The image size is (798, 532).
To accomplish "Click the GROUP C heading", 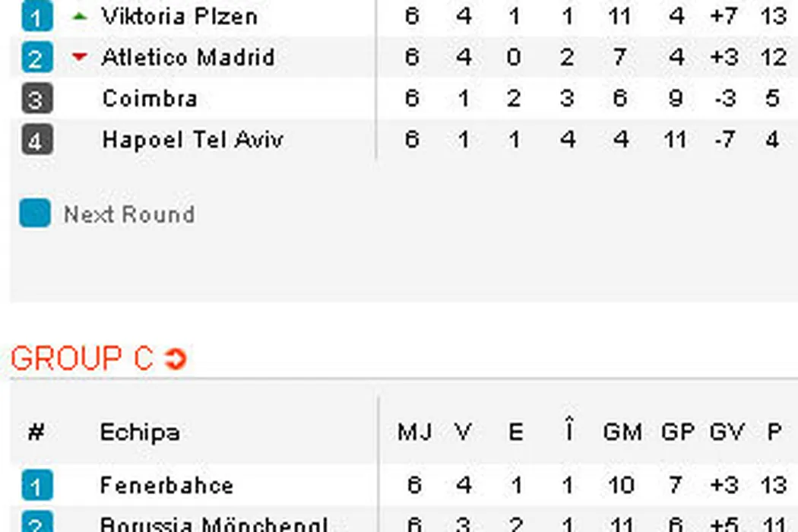I will (82, 359).
